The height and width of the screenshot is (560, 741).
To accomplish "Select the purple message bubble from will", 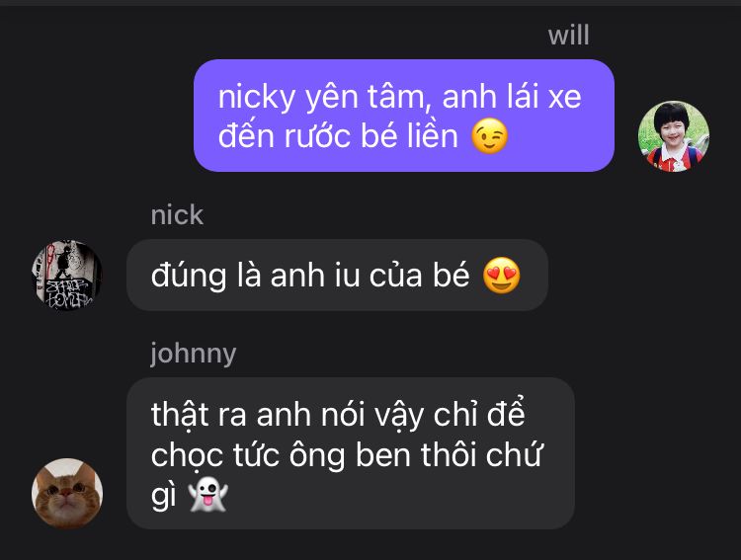I will point(404,116).
